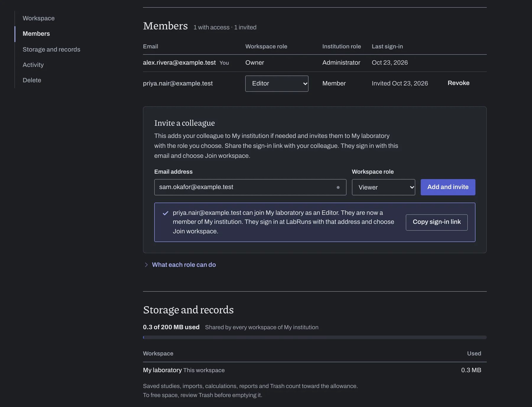532x407 pixels.
Task: Click the Member institution role cell
Action: click(x=334, y=84)
